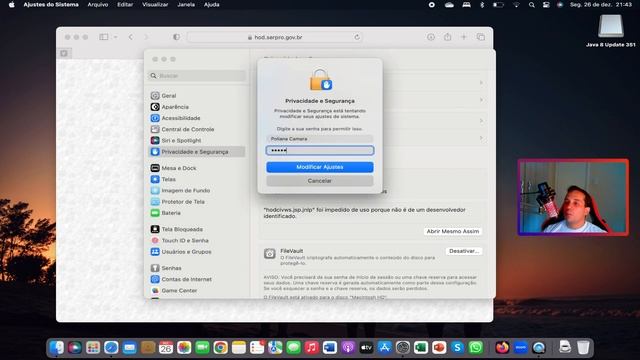The width and height of the screenshot is (640, 360).
Task: Click the Wi-Fi menu bar icon
Action: [516, 5]
